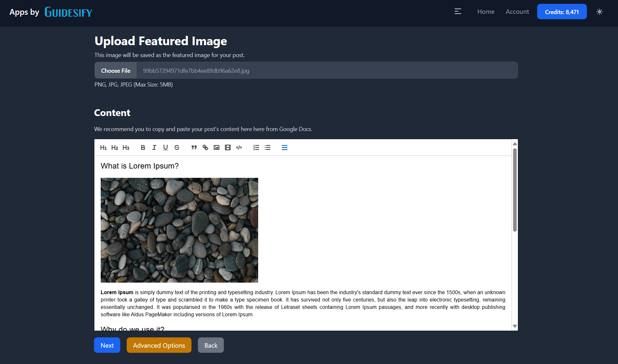Toggle bold formatting in editor toolbar
Image resolution: width=618 pixels, height=364 pixels.
143,148
